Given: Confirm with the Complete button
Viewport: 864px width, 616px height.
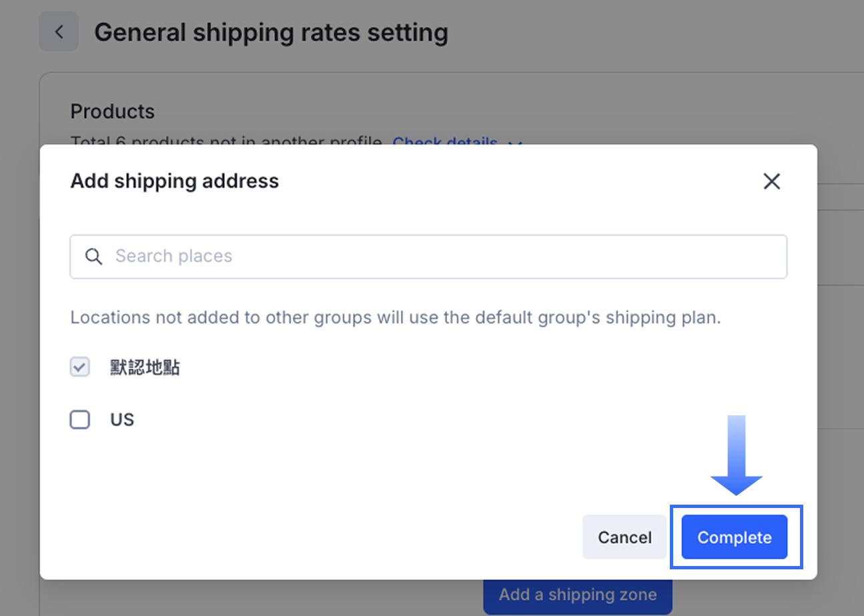Looking at the screenshot, I should (x=734, y=537).
